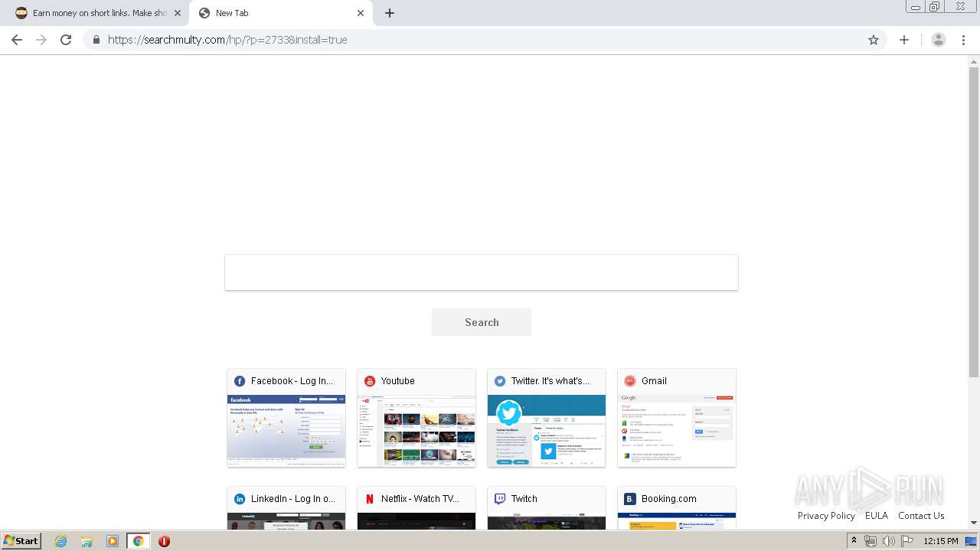Screen dimensions: 980x551
Task: Click the Twitch favicon on its tile
Action: (x=500, y=499)
